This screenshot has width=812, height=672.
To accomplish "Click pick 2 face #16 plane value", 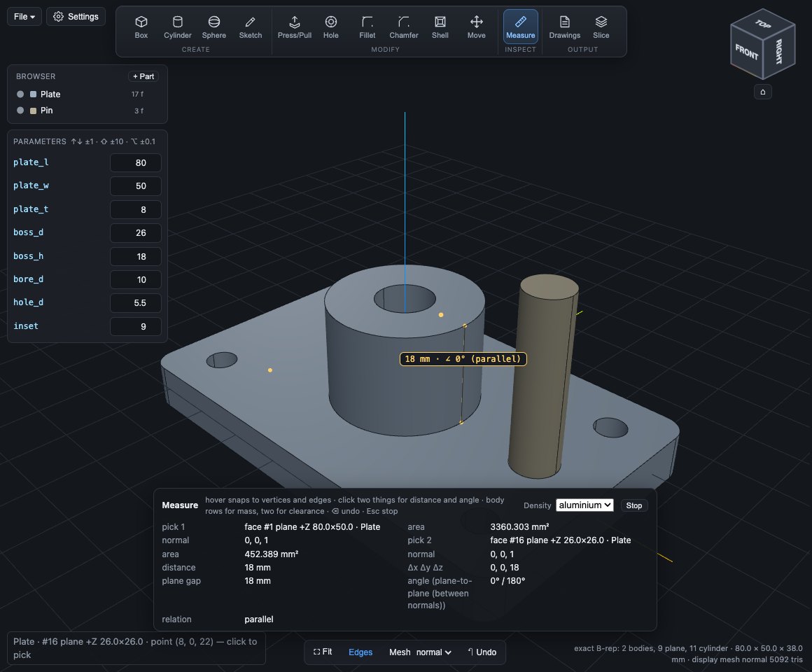I will point(560,540).
